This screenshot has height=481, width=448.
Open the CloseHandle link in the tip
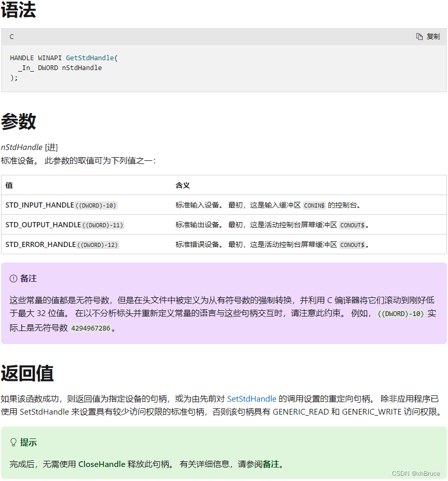point(102,464)
